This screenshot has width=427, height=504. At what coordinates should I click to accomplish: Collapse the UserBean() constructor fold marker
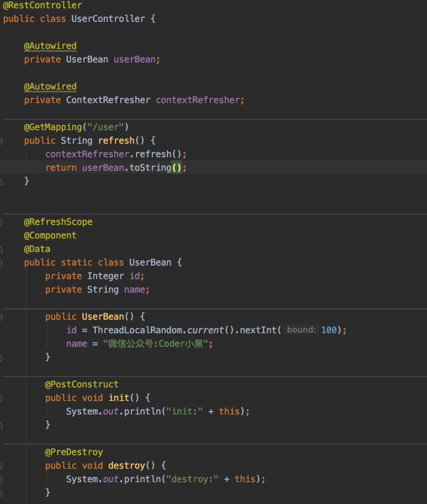click(1, 317)
